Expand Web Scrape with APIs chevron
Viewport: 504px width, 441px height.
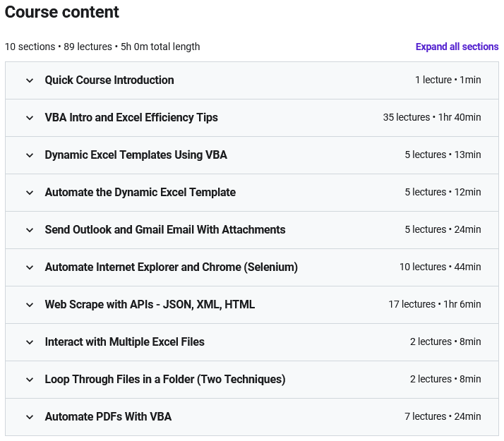tap(30, 305)
